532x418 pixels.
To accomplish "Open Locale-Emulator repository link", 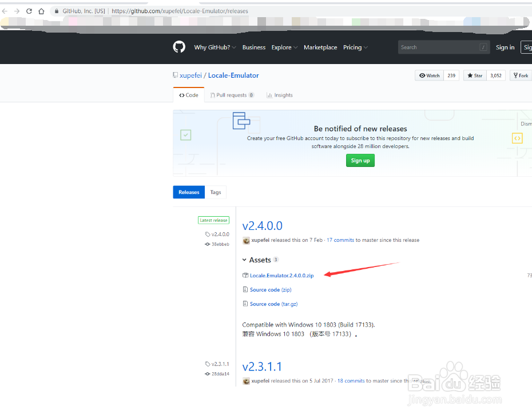I will (x=233, y=75).
